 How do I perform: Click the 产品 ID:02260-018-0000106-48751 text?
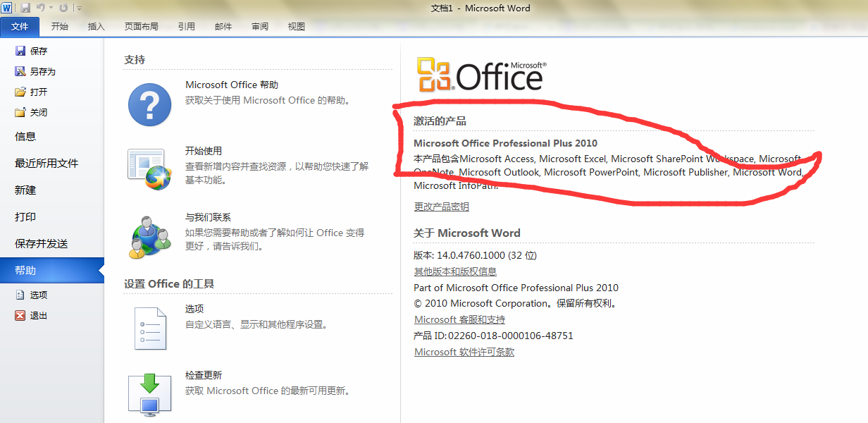[x=493, y=336]
